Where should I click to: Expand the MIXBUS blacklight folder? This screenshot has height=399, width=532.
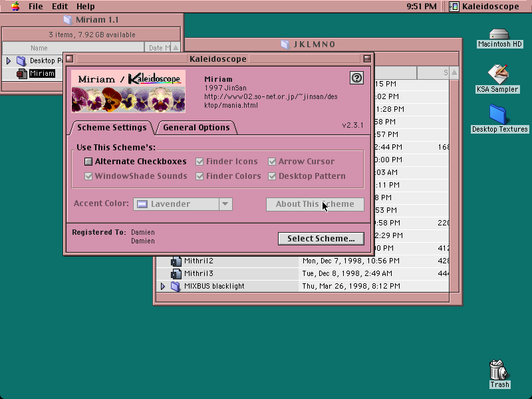coord(162,286)
